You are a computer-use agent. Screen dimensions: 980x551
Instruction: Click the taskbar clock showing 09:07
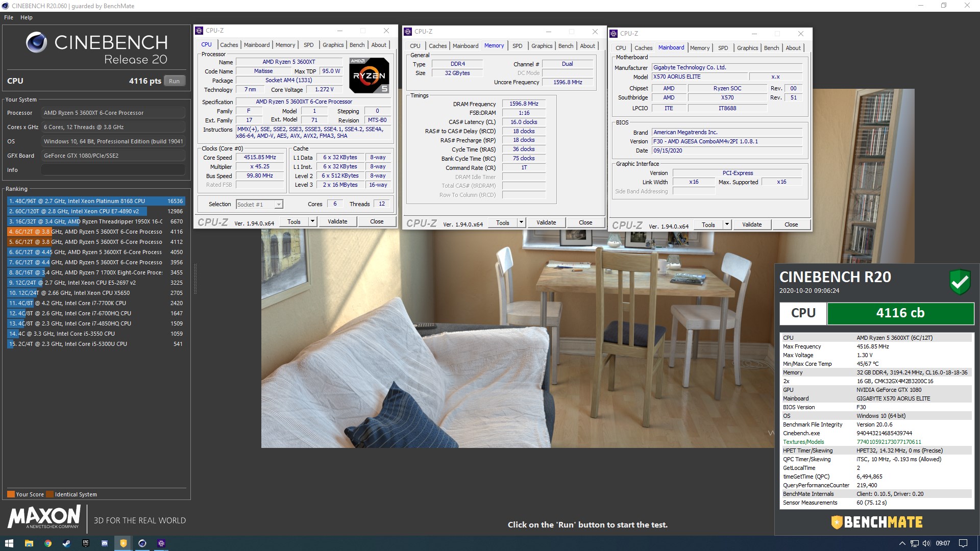[943, 543]
